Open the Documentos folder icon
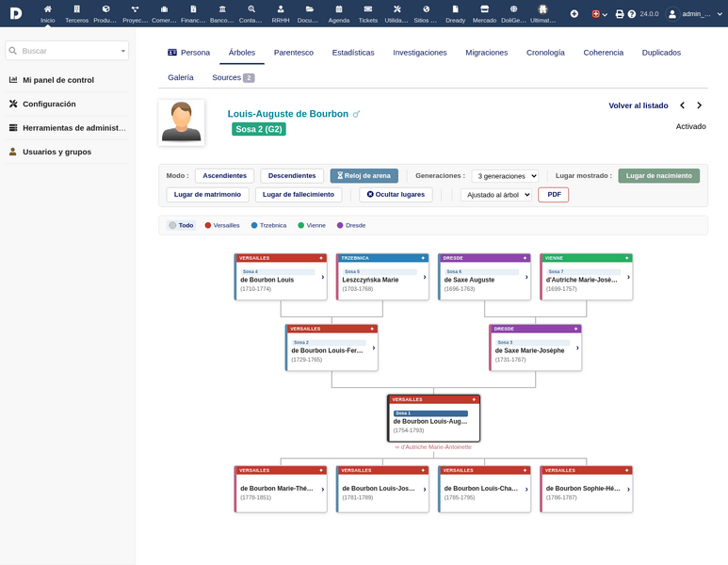 [x=309, y=8]
